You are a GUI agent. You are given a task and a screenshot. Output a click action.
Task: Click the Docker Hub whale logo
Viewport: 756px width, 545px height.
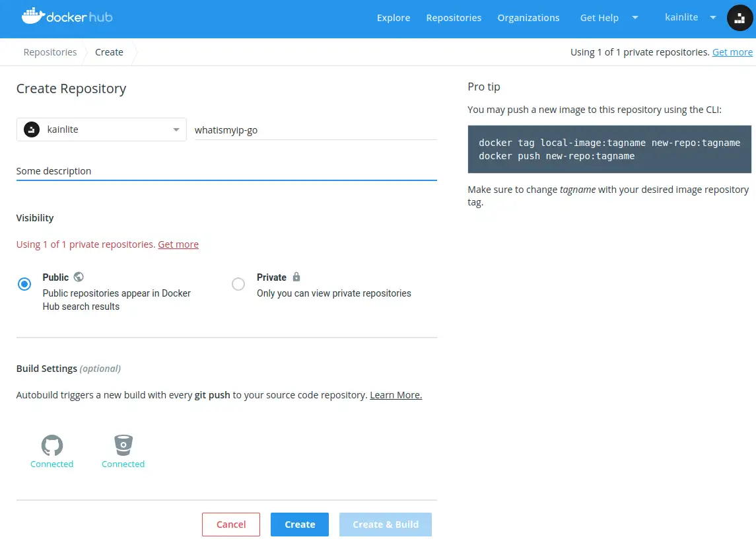click(x=33, y=16)
